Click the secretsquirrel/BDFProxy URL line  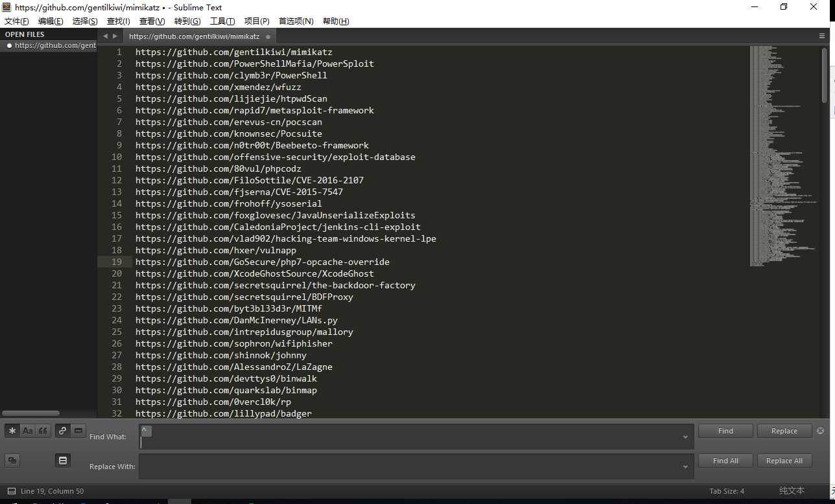pos(244,297)
